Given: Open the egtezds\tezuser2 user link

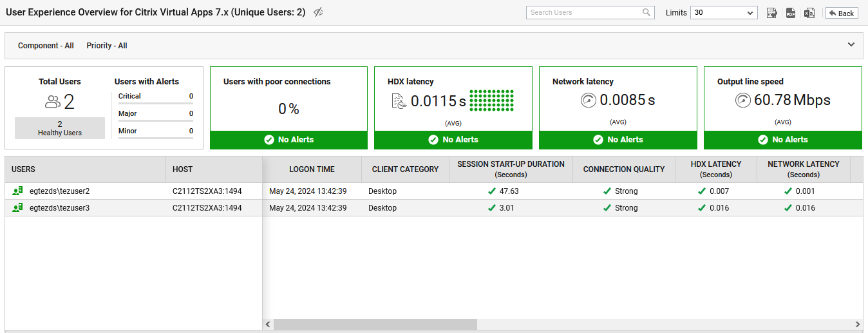Looking at the screenshot, I should tap(59, 191).
